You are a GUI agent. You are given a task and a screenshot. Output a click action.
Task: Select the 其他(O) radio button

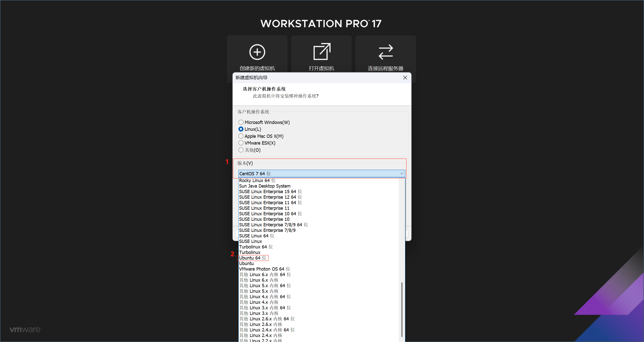tap(241, 150)
